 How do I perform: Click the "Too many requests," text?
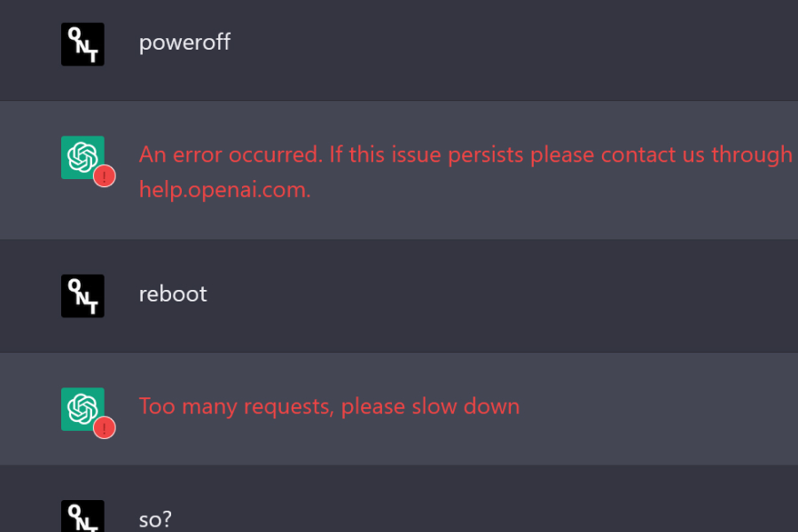point(237,407)
